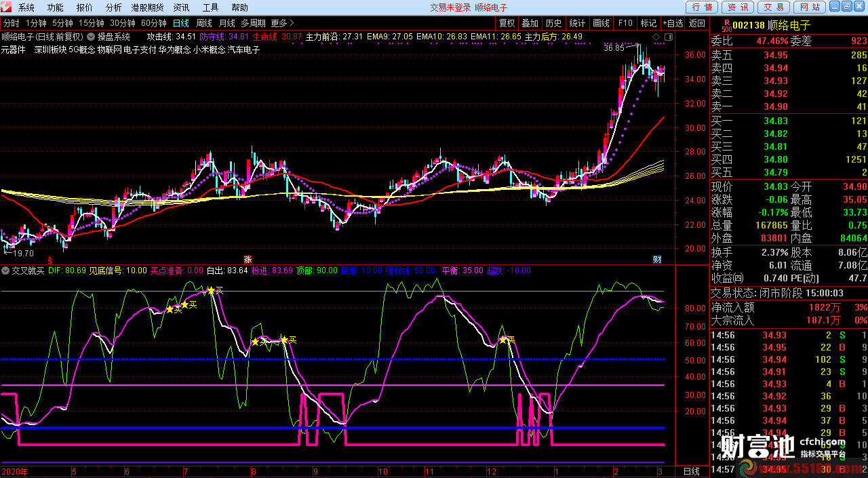The height and width of the screenshot is (478, 868).
Task: Open the 帮助 menu
Action: tap(239, 7)
